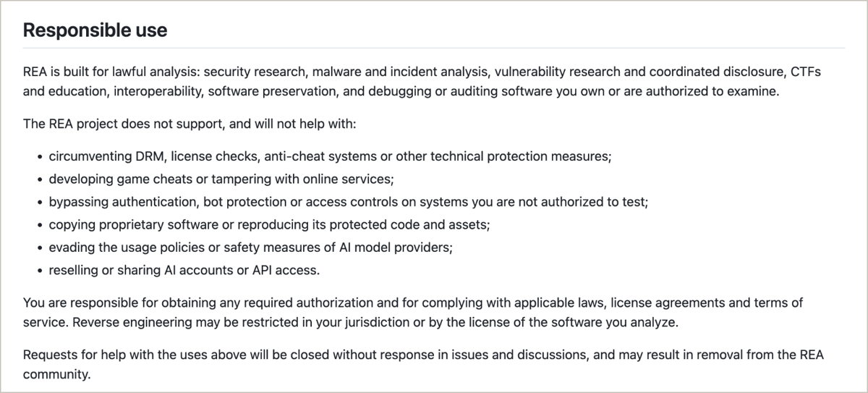Click the horizontal divider under the heading
Viewport: 868px width, 393px height.
(434, 48)
